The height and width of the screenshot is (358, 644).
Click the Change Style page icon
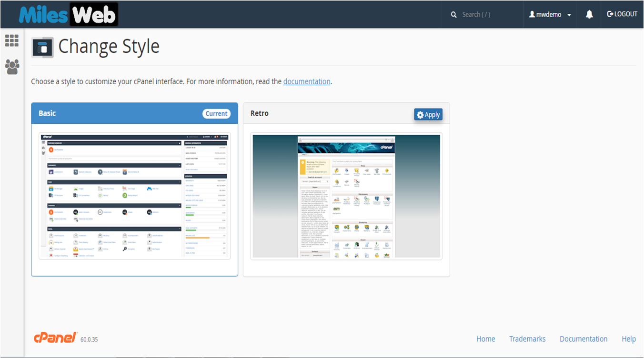point(42,48)
